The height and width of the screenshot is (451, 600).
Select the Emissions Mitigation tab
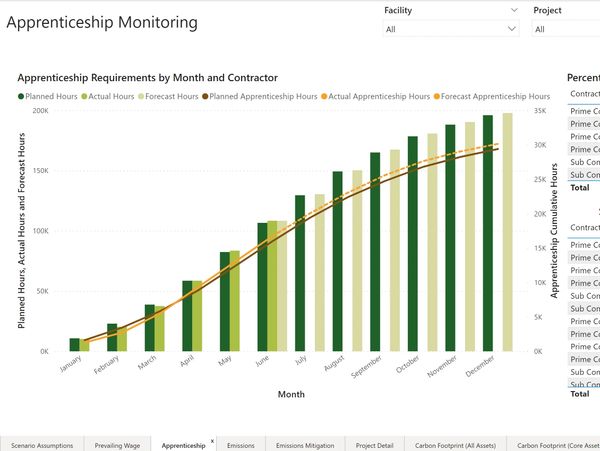(x=304, y=443)
